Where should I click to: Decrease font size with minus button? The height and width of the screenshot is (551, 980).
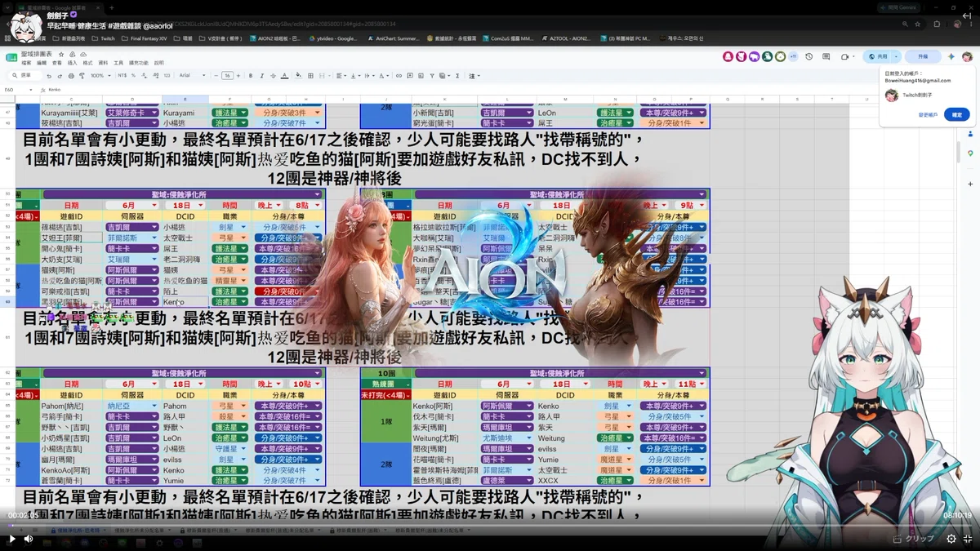216,75
